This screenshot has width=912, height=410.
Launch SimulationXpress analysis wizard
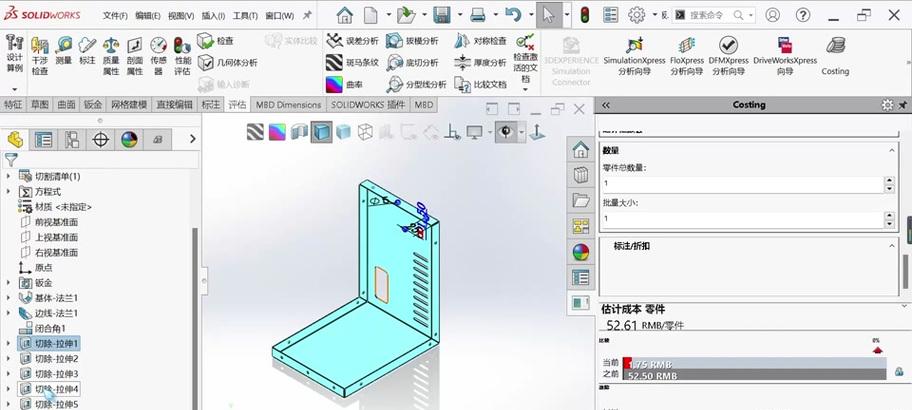pos(634,56)
